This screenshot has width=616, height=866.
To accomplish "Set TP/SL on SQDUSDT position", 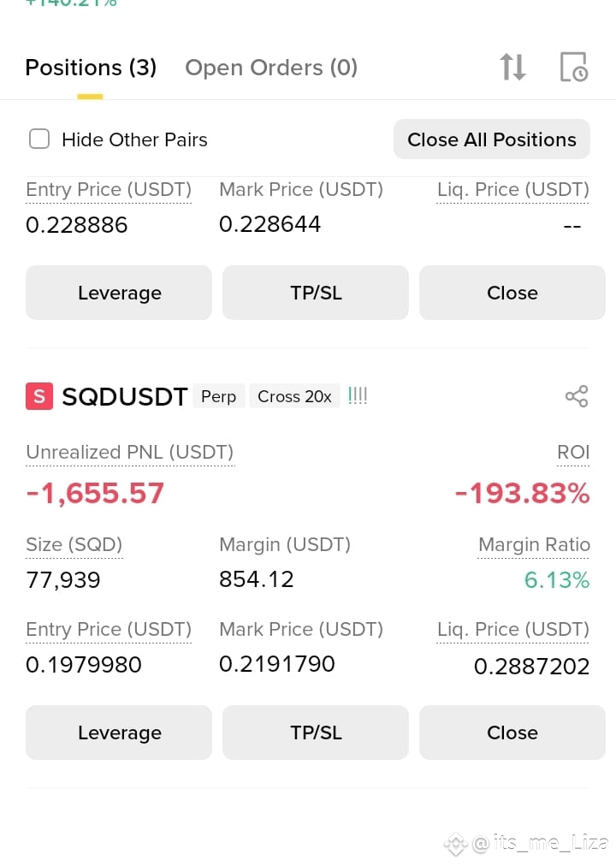I will (316, 733).
